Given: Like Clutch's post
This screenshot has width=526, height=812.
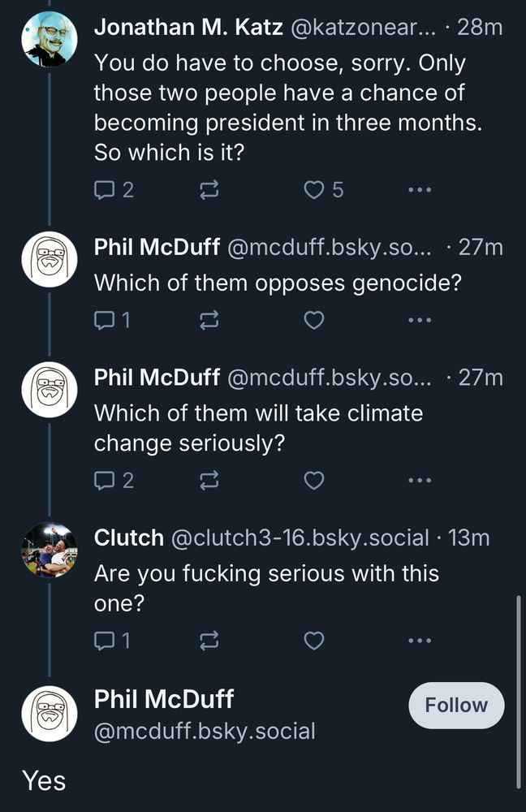Looking at the screenshot, I should [x=313, y=639].
